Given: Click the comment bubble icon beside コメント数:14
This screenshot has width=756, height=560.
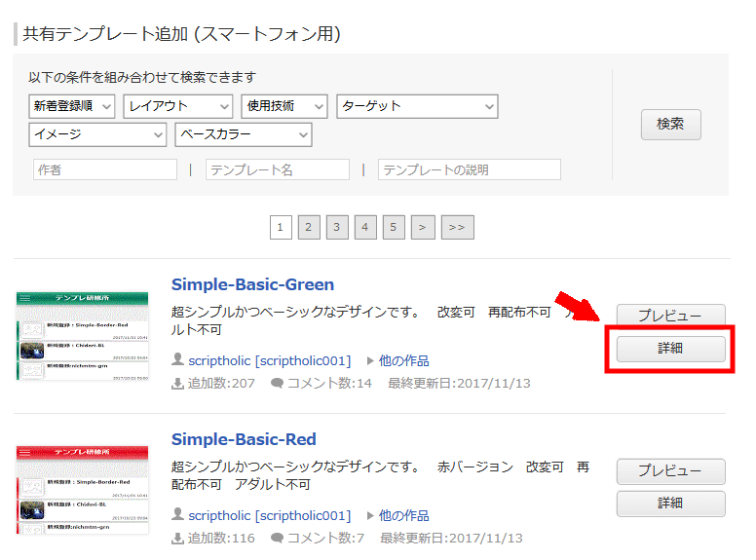Looking at the screenshot, I should coord(278,383).
